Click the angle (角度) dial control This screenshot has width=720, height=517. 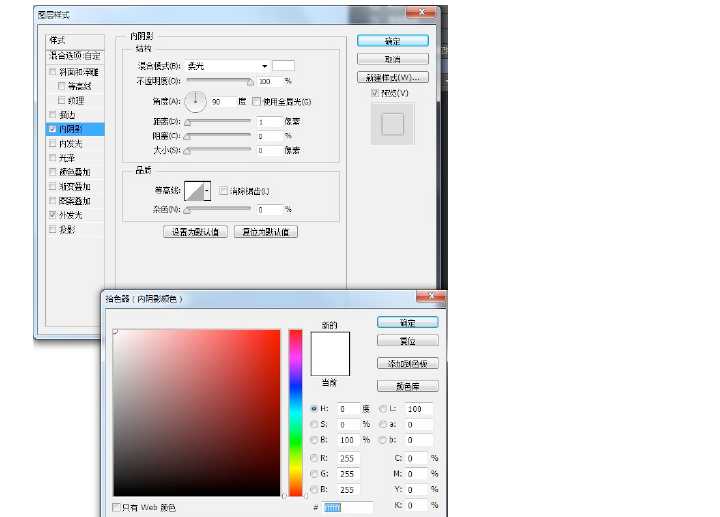click(195, 101)
